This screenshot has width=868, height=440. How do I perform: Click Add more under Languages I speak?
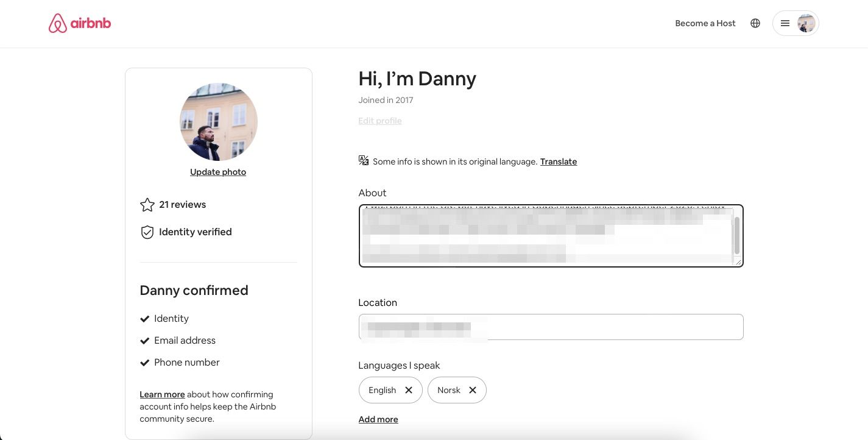click(378, 419)
